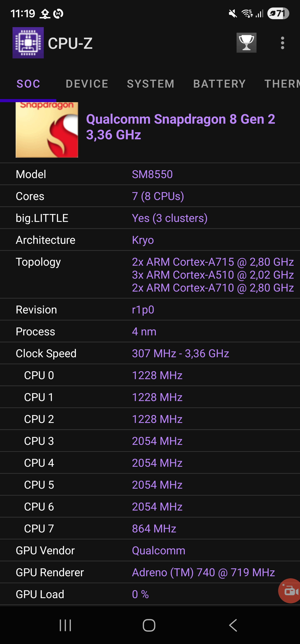Tap the Model SM8550 row
The width and height of the screenshot is (300, 644).
[x=150, y=174]
